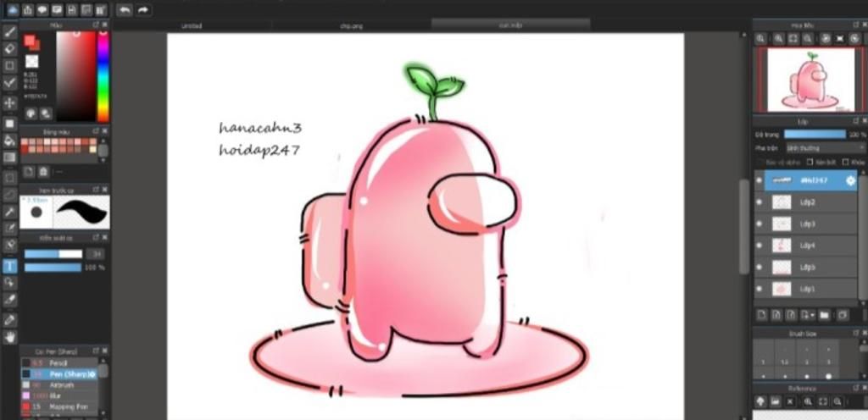Enable the clipping checkbox in Layer panel
The image size is (868, 420).
click(x=810, y=162)
